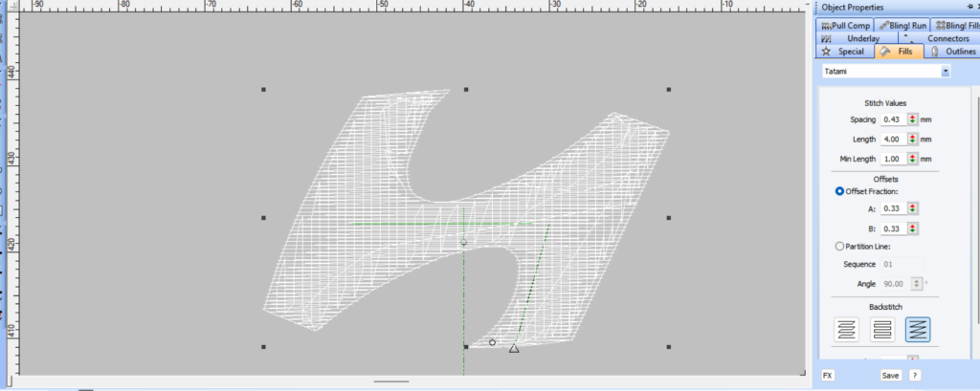Click the Offset A value field
Image resolution: width=980 pixels, height=391 pixels.
[894, 208]
